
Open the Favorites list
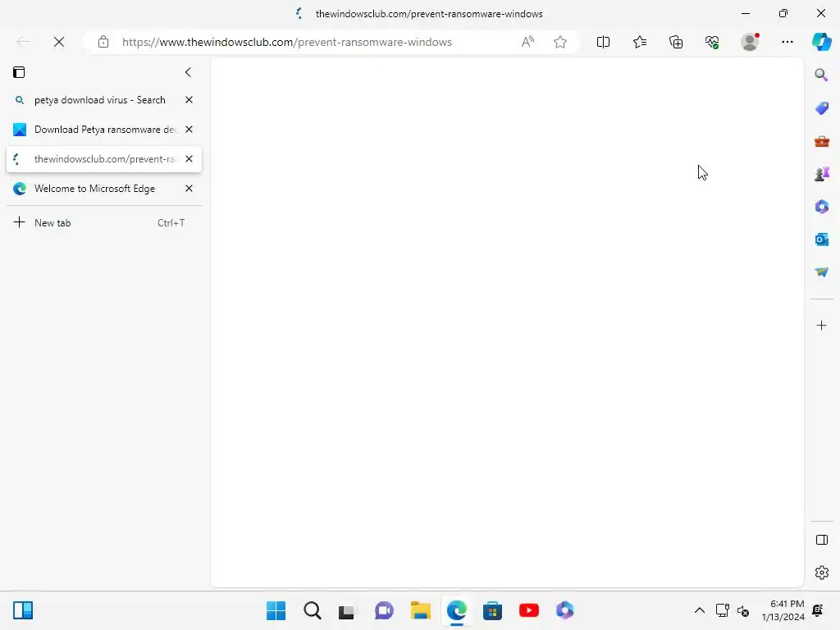pyautogui.click(x=640, y=42)
